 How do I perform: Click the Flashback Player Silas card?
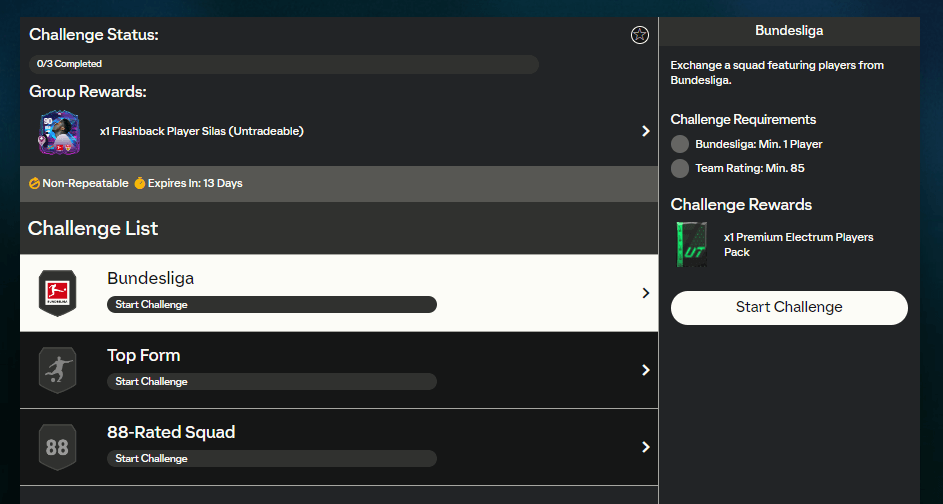tap(59, 132)
